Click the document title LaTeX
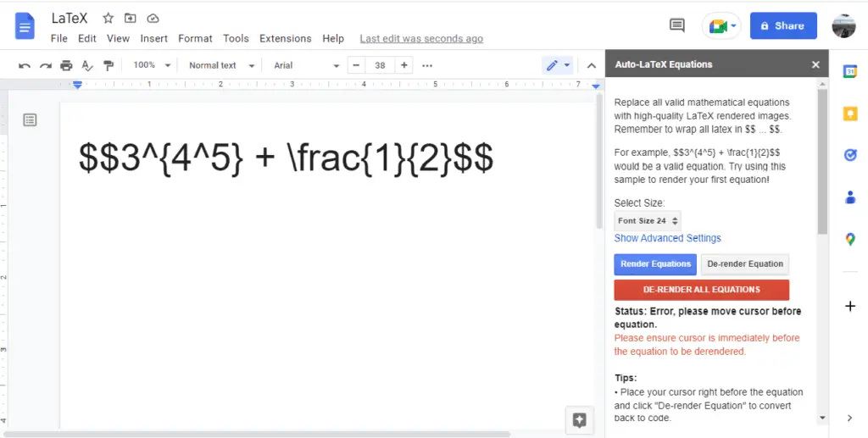 (70, 19)
